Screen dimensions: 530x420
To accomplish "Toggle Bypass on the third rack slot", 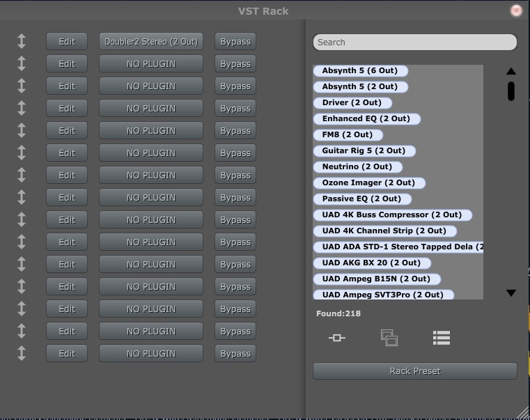I will click(235, 86).
